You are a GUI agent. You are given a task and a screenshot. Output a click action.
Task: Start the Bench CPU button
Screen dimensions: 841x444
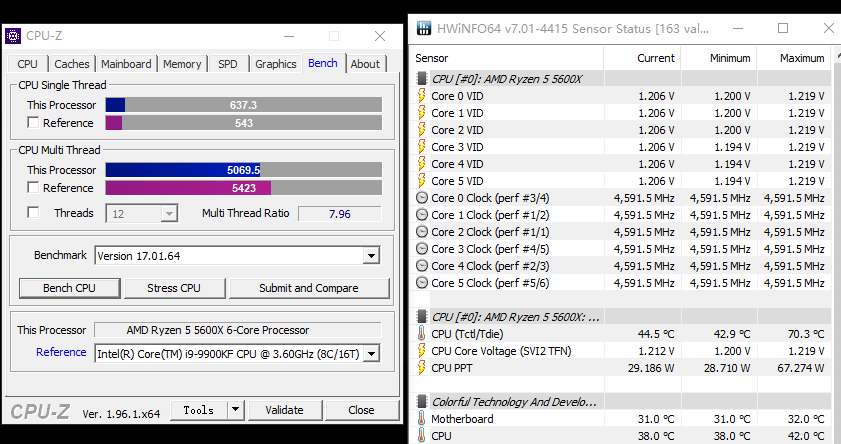[x=69, y=288]
